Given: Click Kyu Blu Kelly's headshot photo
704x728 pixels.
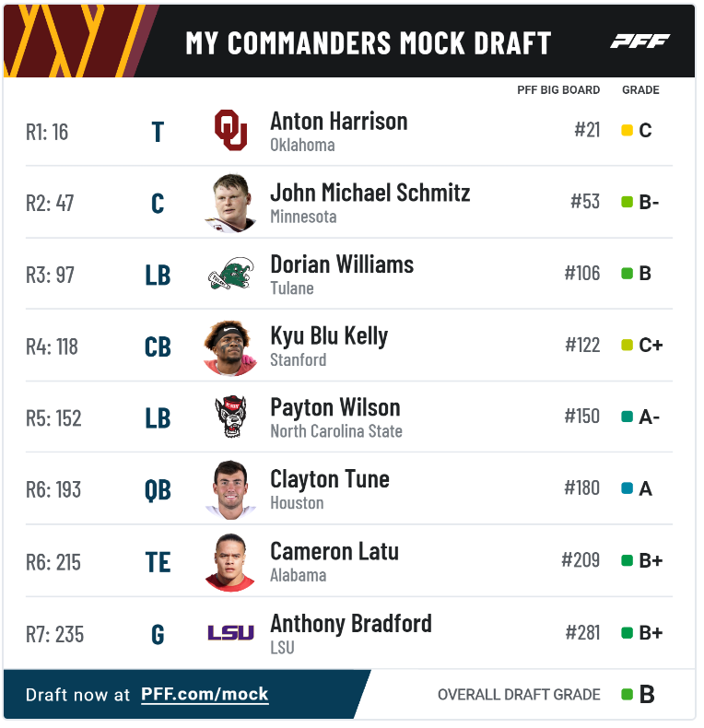Looking at the screenshot, I should click(x=230, y=346).
